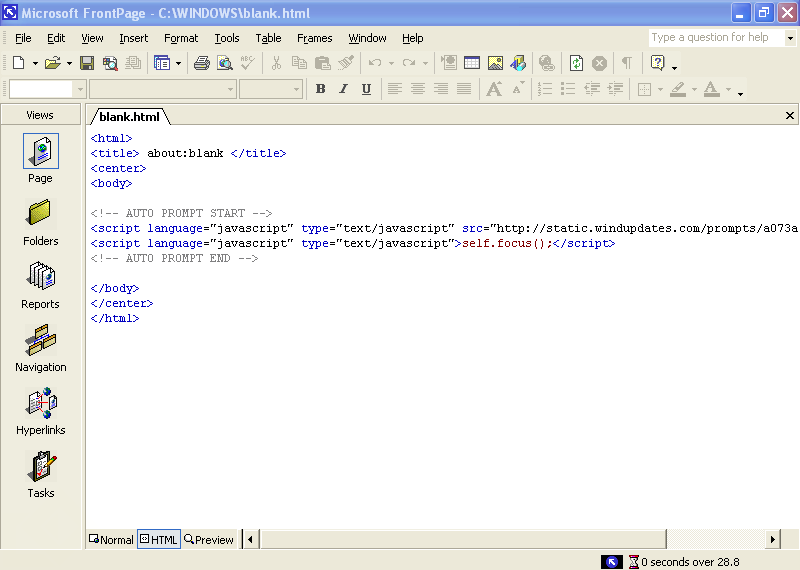Open the Insert menu
The image size is (800, 570).
click(x=133, y=38)
